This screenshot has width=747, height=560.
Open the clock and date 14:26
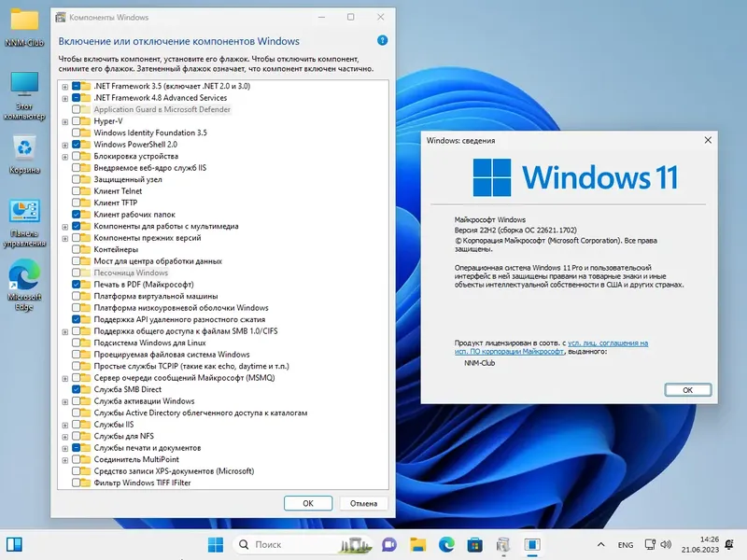pos(699,544)
